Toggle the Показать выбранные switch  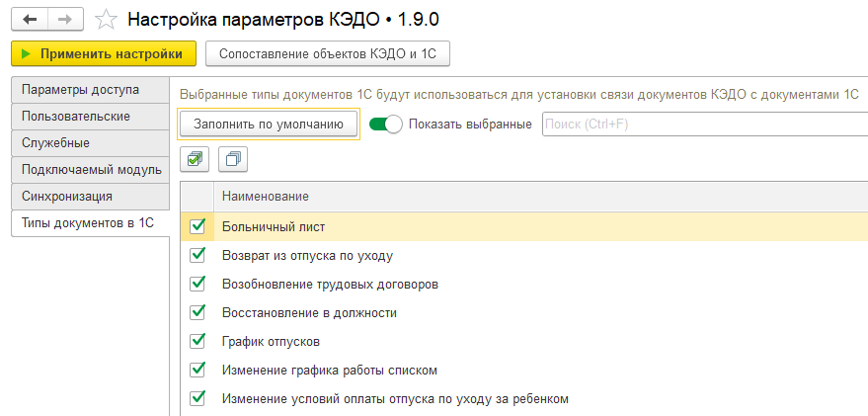point(385,125)
